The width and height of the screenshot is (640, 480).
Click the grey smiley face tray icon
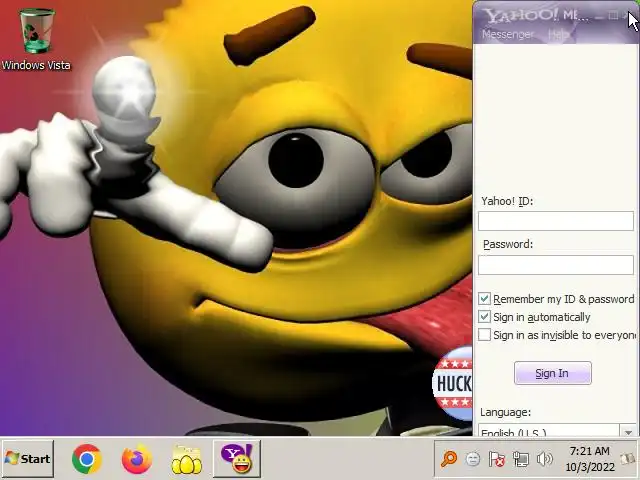(x=473, y=459)
